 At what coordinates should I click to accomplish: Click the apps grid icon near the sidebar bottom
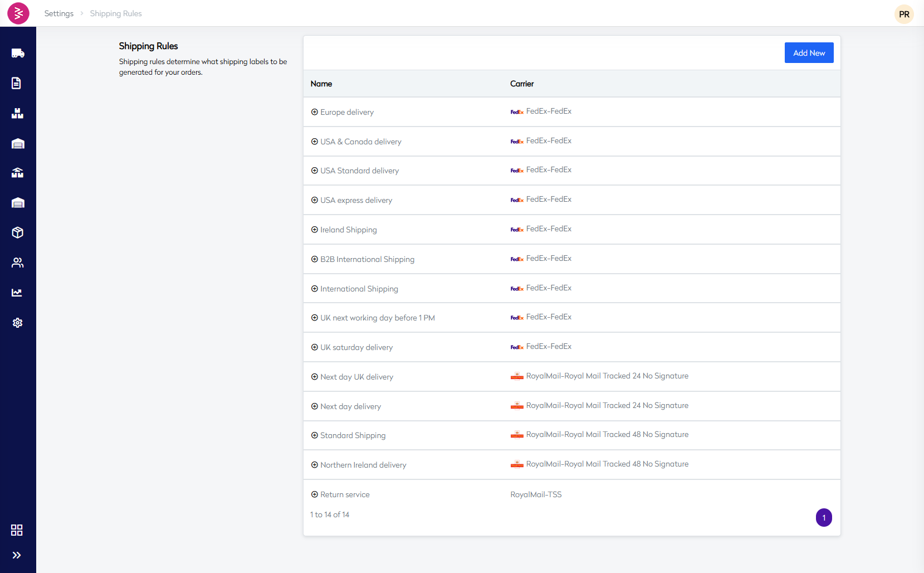click(x=17, y=530)
